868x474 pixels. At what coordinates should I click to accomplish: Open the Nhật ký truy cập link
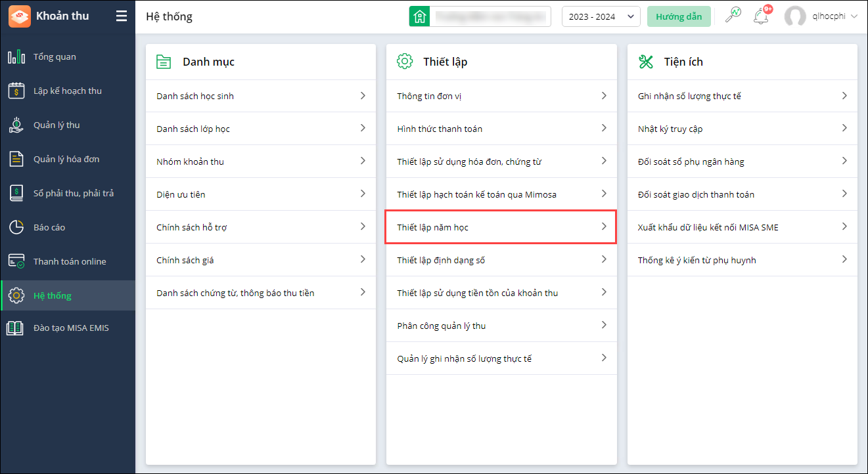point(670,129)
